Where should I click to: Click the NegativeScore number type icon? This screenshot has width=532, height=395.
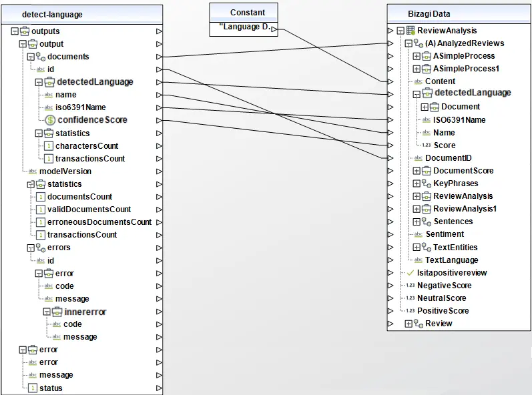[x=411, y=286]
